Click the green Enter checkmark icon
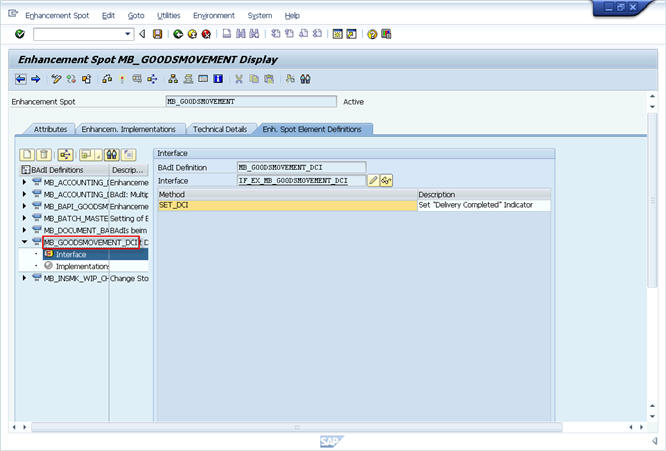The height and width of the screenshot is (451, 666). [x=19, y=33]
